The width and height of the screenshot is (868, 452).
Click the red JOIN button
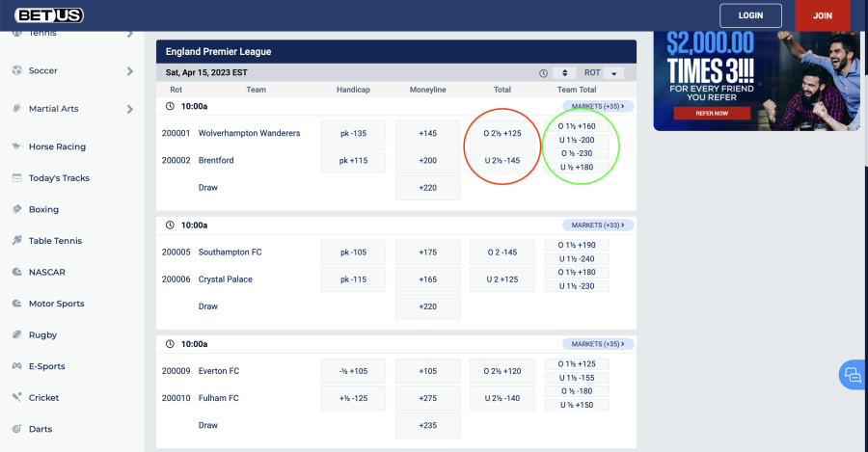tap(823, 15)
